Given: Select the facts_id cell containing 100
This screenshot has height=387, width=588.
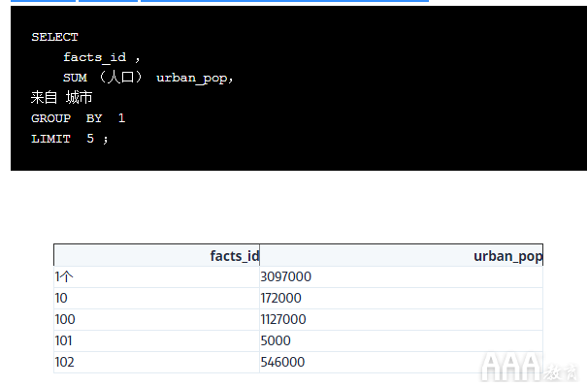Looking at the screenshot, I should click(x=157, y=319).
